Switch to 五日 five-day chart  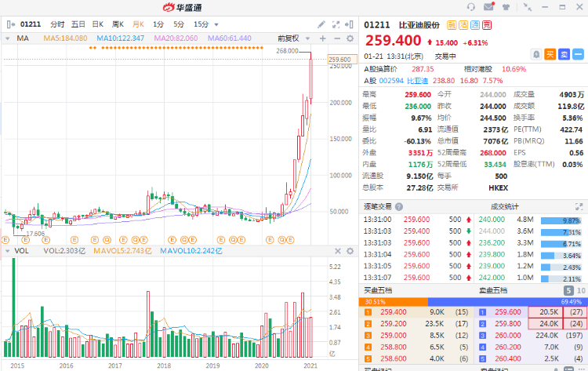(78, 24)
